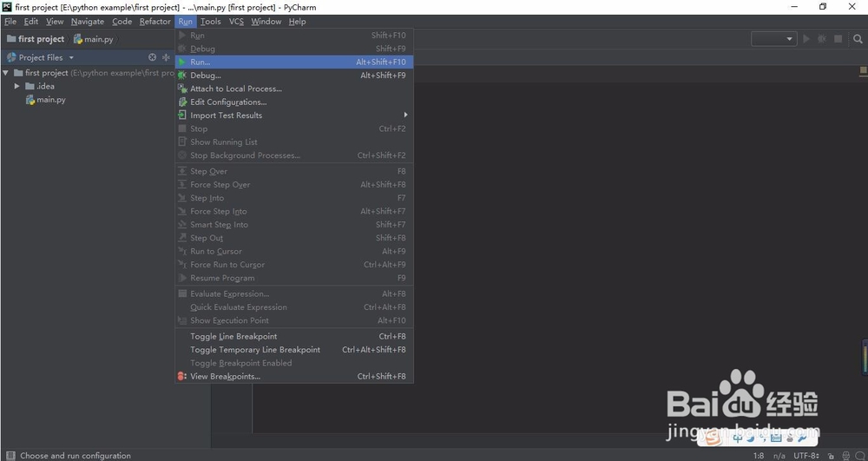The image size is (868, 461).
Task: Click the Project panel collapse-all icon
Action: coord(166,57)
